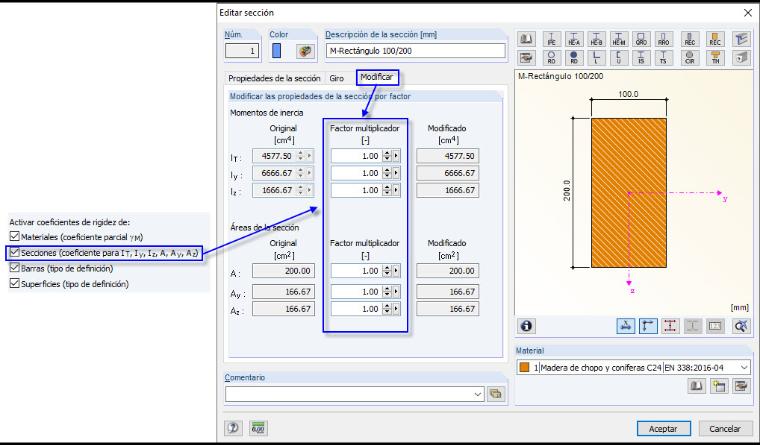Switch to the Modificar tab

tap(377, 77)
